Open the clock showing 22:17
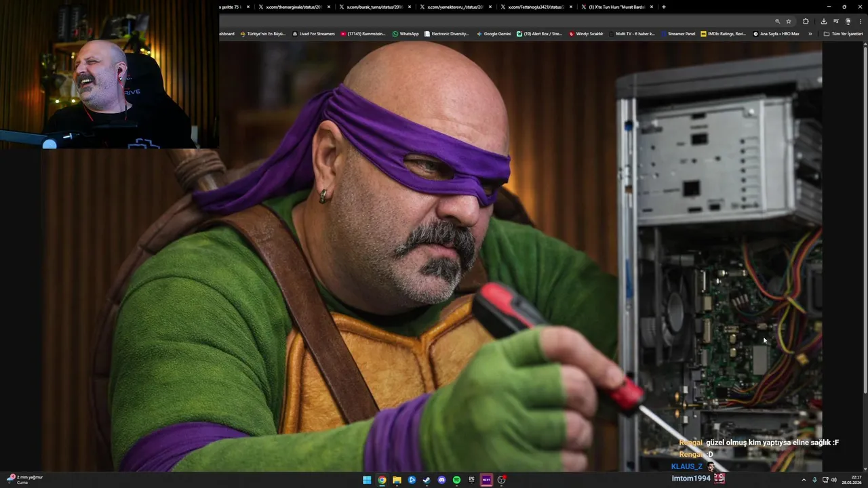The height and width of the screenshot is (488, 868). coord(852,480)
